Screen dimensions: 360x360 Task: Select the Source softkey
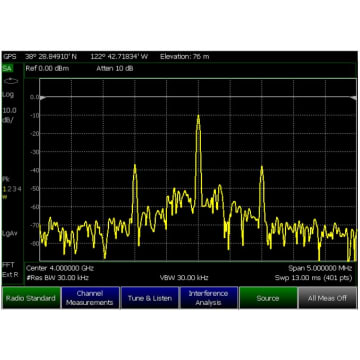[x=268, y=298]
